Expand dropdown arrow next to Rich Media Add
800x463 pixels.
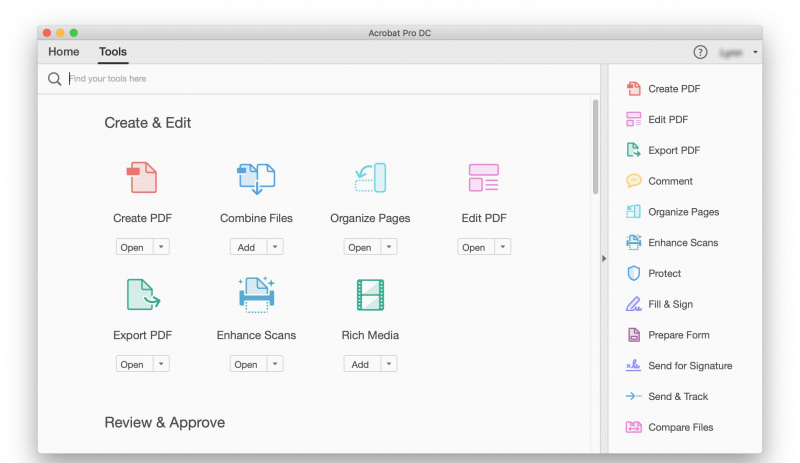[389, 364]
